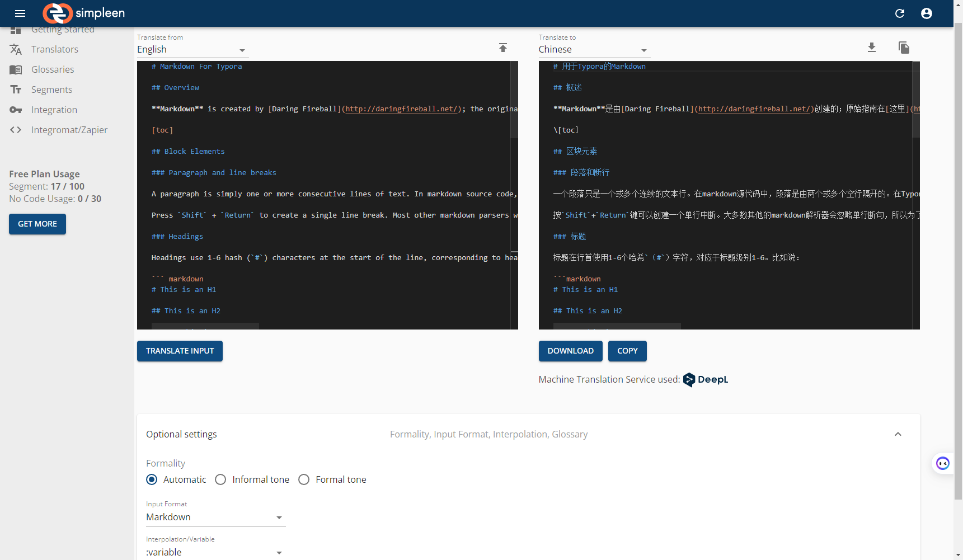Click the upload source file icon
This screenshot has width=963, height=560.
click(502, 48)
